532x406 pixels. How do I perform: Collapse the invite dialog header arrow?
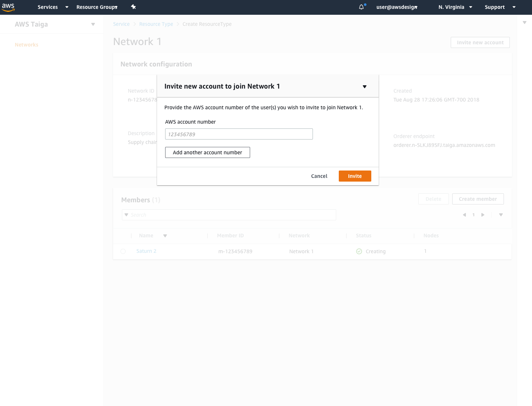pyautogui.click(x=365, y=87)
